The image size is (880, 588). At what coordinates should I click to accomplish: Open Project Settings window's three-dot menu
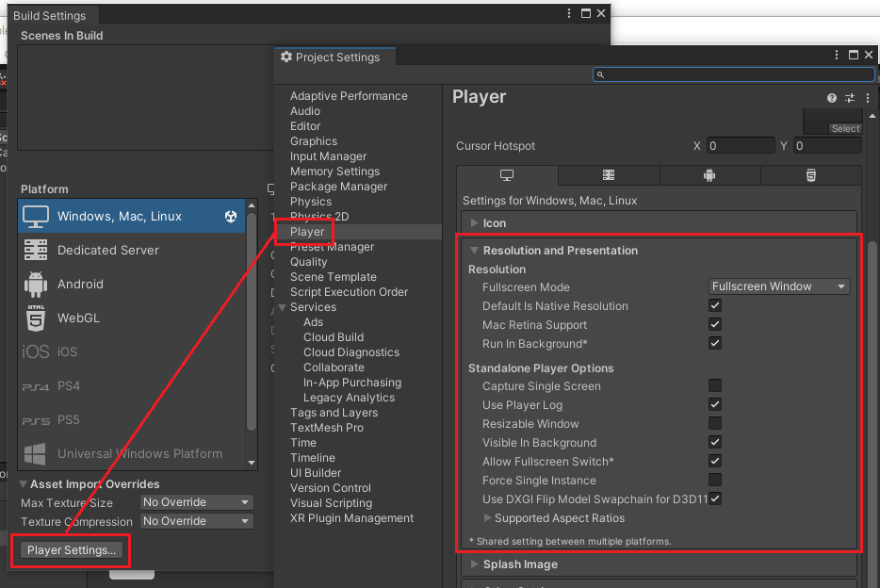tap(837, 55)
